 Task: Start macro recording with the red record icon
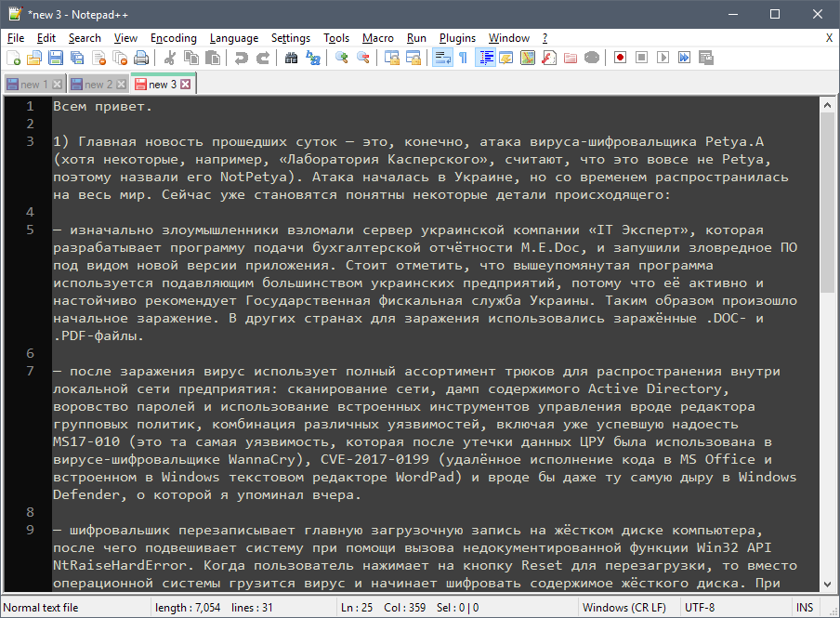621,58
